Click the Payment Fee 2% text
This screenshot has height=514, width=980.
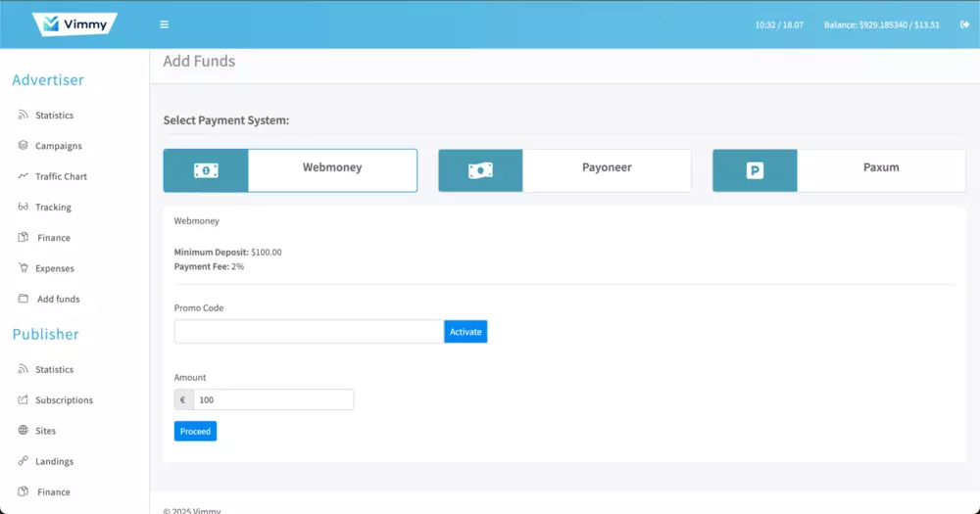(x=209, y=266)
